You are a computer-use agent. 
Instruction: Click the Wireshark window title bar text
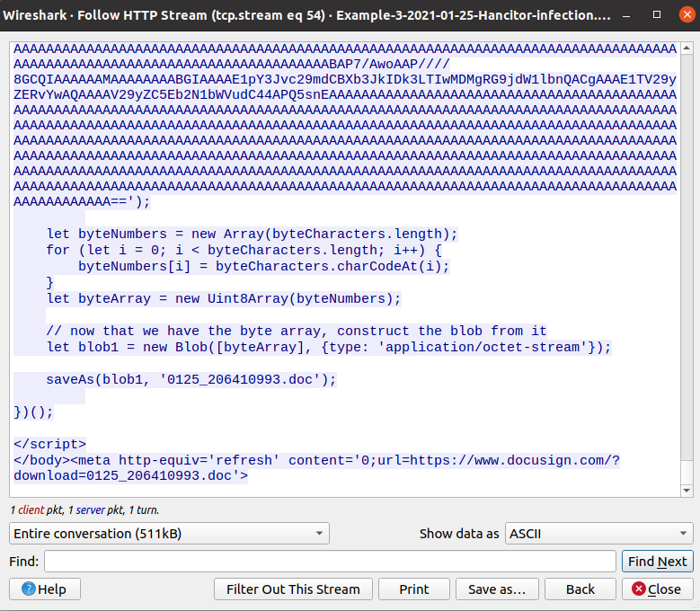click(x=306, y=15)
